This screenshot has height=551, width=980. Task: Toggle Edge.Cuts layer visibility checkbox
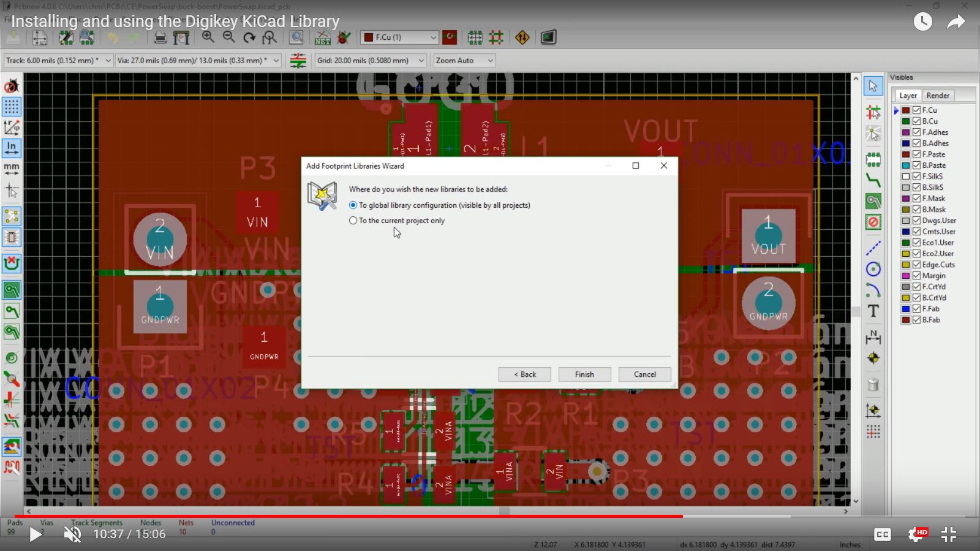pyautogui.click(x=917, y=265)
